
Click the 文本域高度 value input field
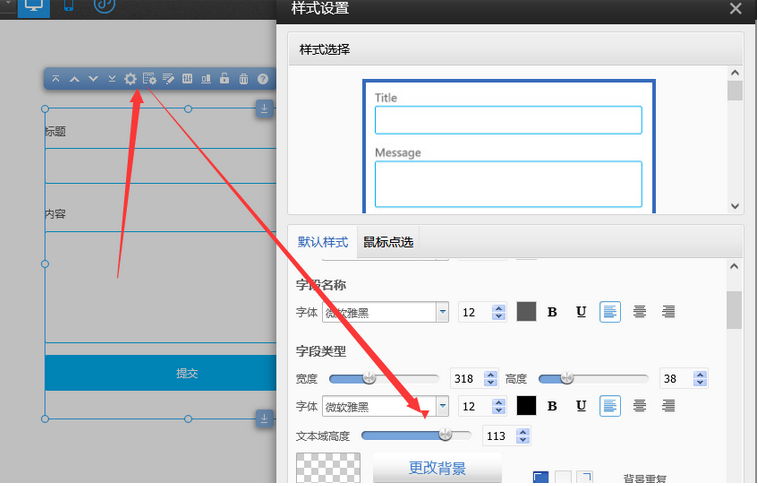(x=498, y=436)
